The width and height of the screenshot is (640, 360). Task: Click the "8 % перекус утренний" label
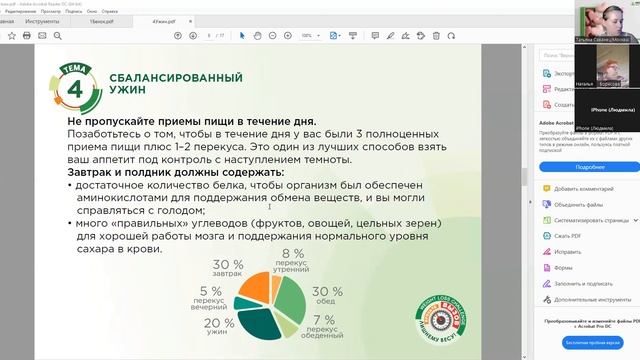[x=291, y=260]
